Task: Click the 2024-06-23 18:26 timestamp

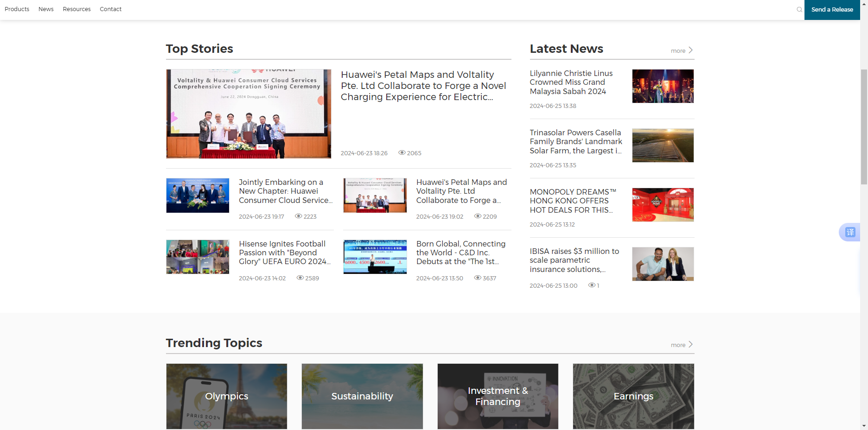Action: [x=364, y=153]
